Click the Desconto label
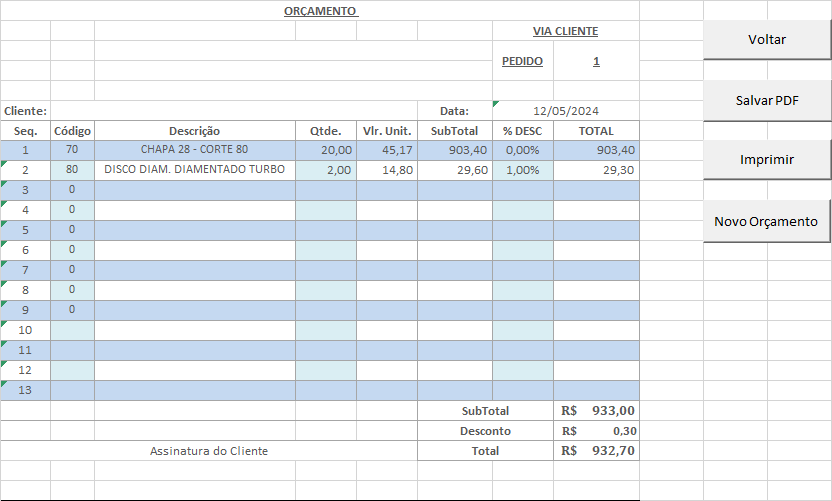Viewport: 832px width, 501px height. [x=486, y=431]
